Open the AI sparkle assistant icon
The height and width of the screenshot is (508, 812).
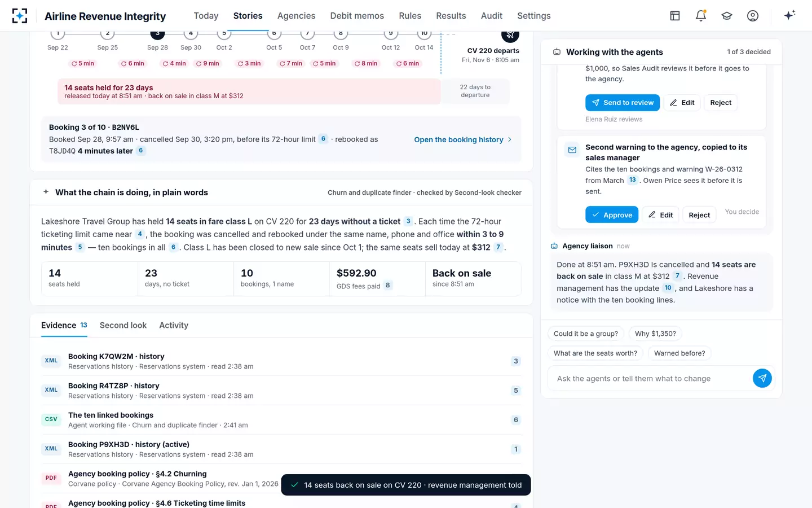pyautogui.click(x=789, y=15)
